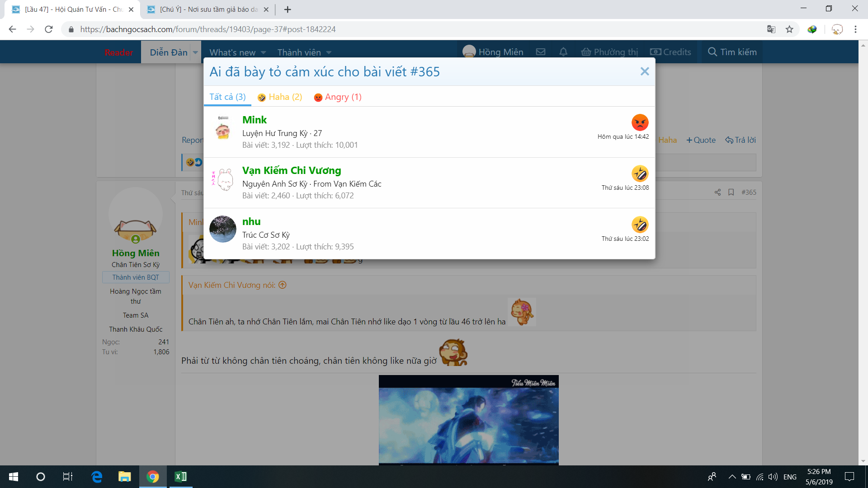Click nhu's round avatar thumbnail
Viewport: 868px width, 488px height.
coord(223,229)
